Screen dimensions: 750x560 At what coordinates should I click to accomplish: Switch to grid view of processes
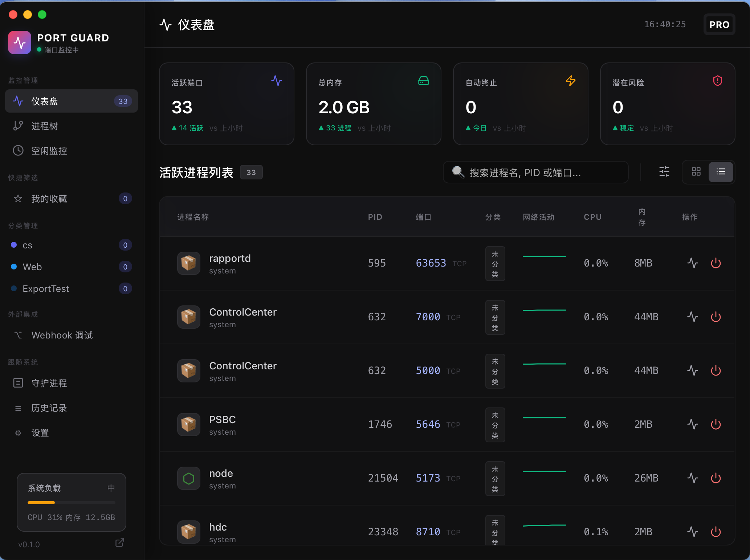point(696,172)
